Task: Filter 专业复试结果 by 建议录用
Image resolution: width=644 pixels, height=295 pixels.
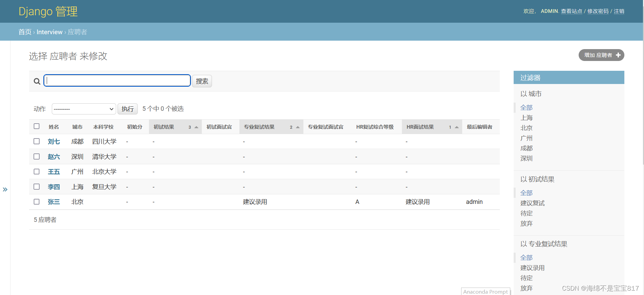Action: (x=533, y=268)
